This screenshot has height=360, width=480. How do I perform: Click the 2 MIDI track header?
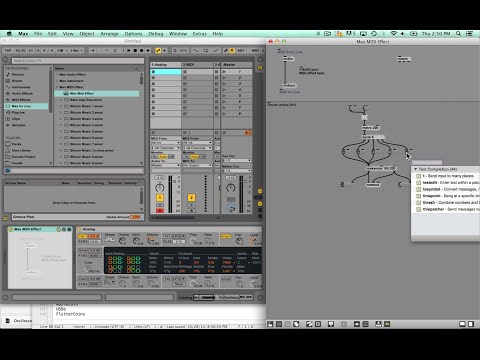pyautogui.click(x=197, y=65)
